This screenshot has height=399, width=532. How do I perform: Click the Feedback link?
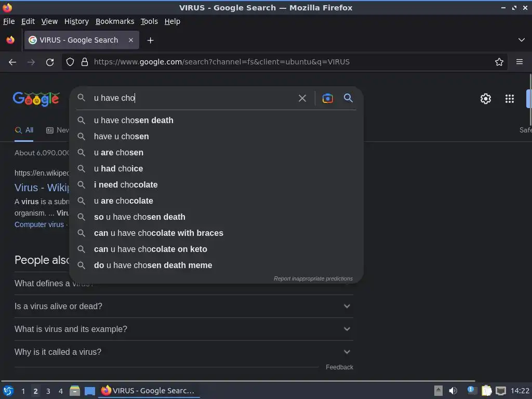pos(339,367)
